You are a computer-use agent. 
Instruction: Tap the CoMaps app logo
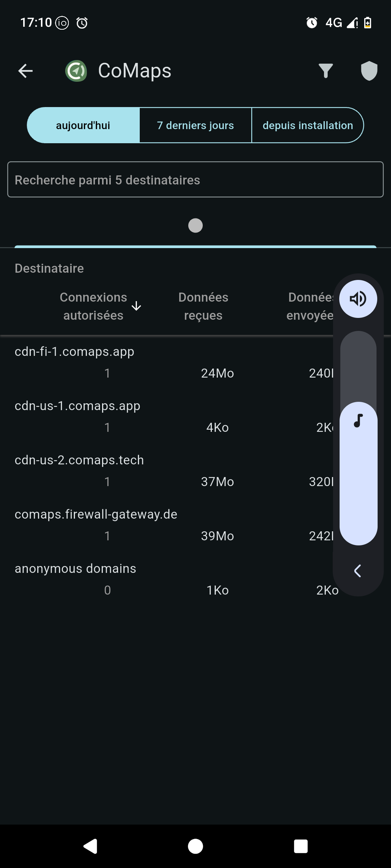point(76,71)
